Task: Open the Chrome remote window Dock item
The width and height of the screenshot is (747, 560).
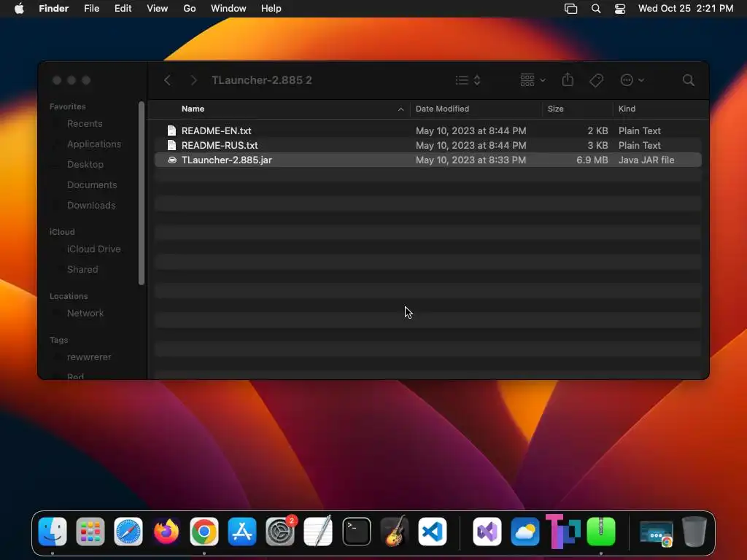Action: click(657, 532)
